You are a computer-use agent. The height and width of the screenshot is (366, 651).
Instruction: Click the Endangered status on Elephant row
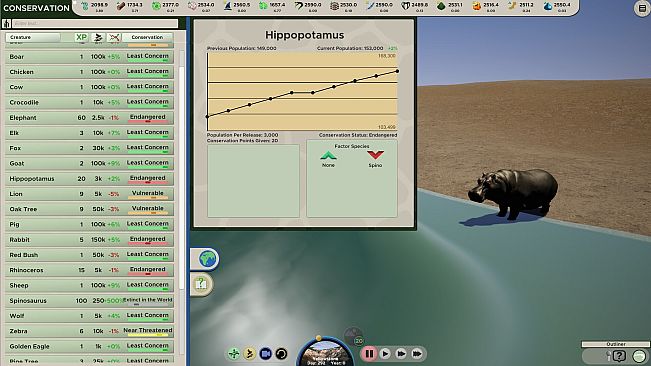pos(147,118)
